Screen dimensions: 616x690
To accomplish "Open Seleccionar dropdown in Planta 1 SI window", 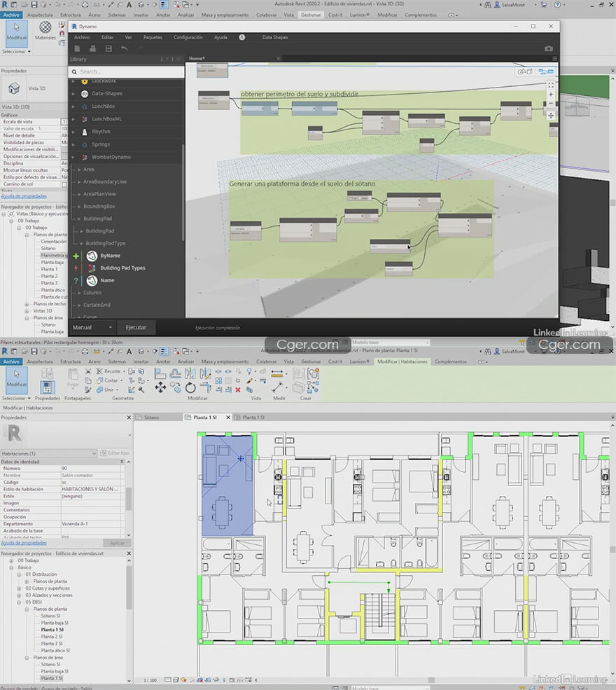I will point(16,399).
